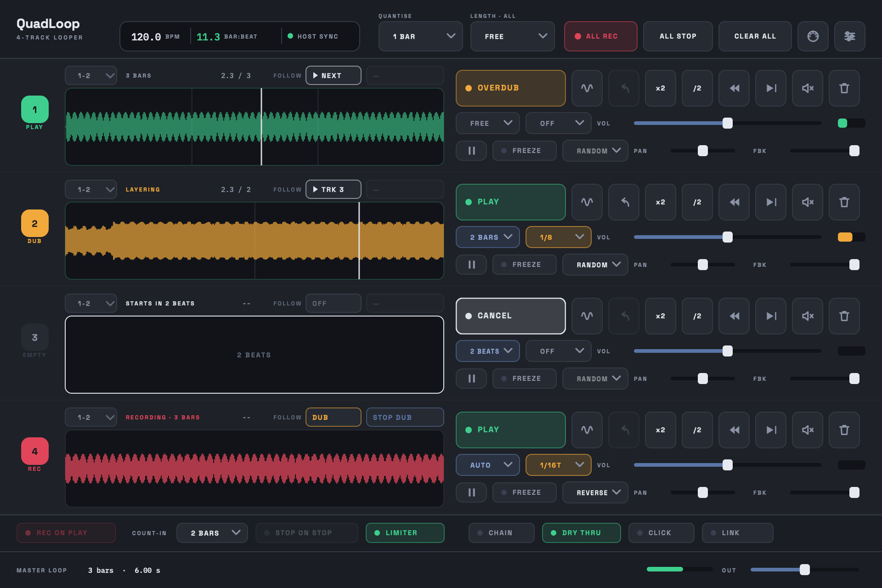Image resolution: width=882 pixels, height=588 pixels.
Task: Adjust track 1 volume slider handle
Action: [x=727, y=123]
